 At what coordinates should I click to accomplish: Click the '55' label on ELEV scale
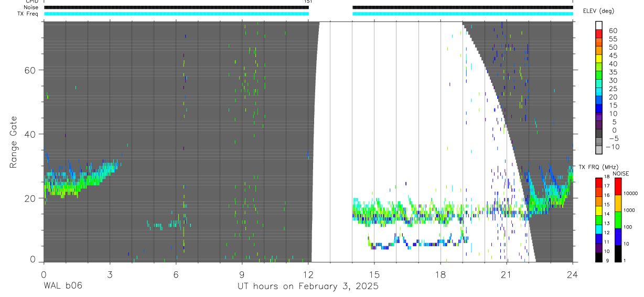pos(613,39)
